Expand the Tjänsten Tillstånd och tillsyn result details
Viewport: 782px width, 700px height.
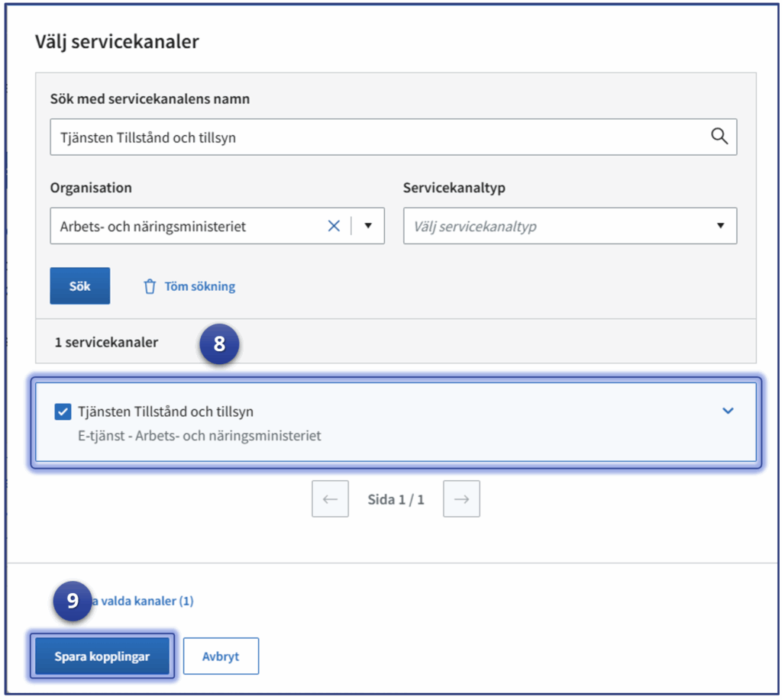point(728,411)
